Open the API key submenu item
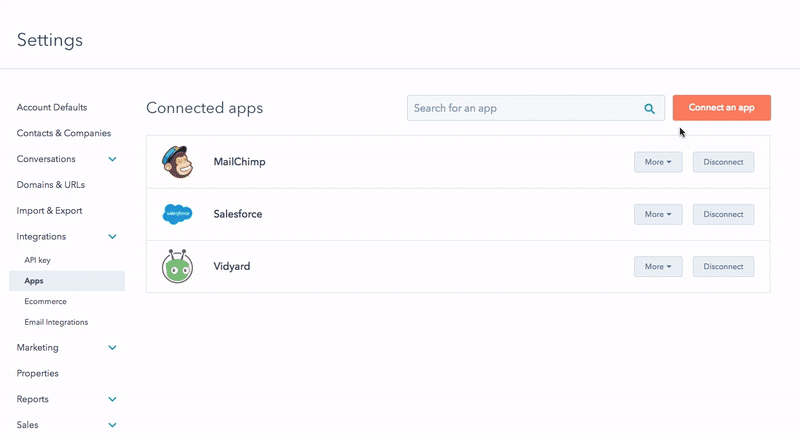800x439 pixels. tap(37, 260)
